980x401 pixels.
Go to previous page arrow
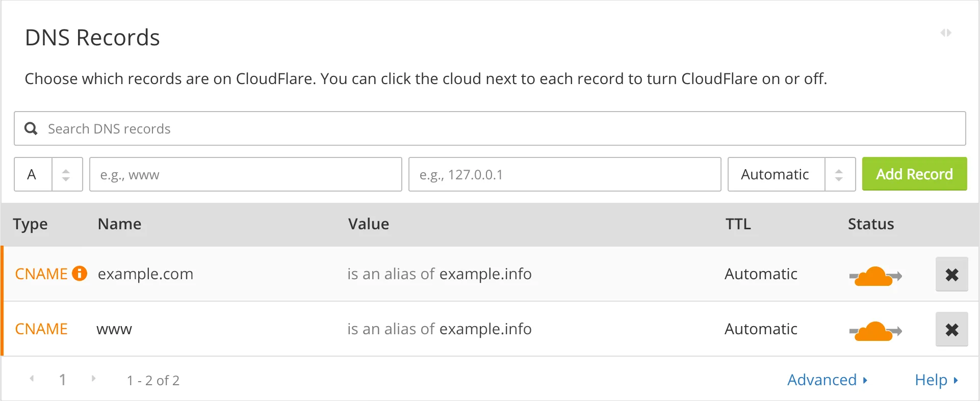click(x=32, y=379)
